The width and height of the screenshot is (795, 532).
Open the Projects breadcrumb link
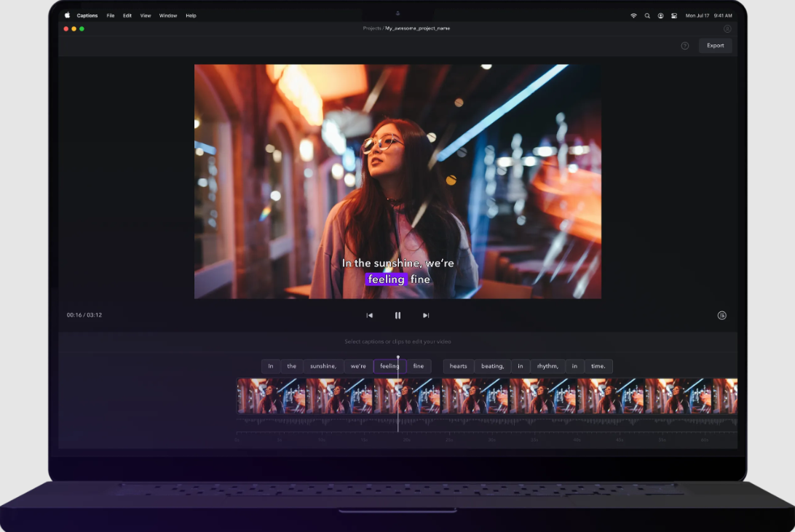[371, 28]
